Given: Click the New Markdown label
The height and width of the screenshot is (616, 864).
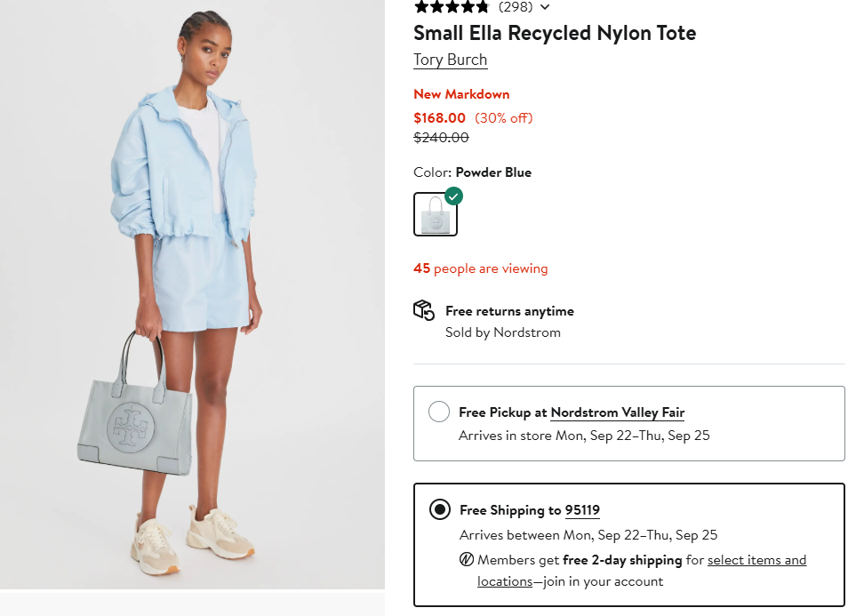Looking at the screenshot, I should (461, 94).
